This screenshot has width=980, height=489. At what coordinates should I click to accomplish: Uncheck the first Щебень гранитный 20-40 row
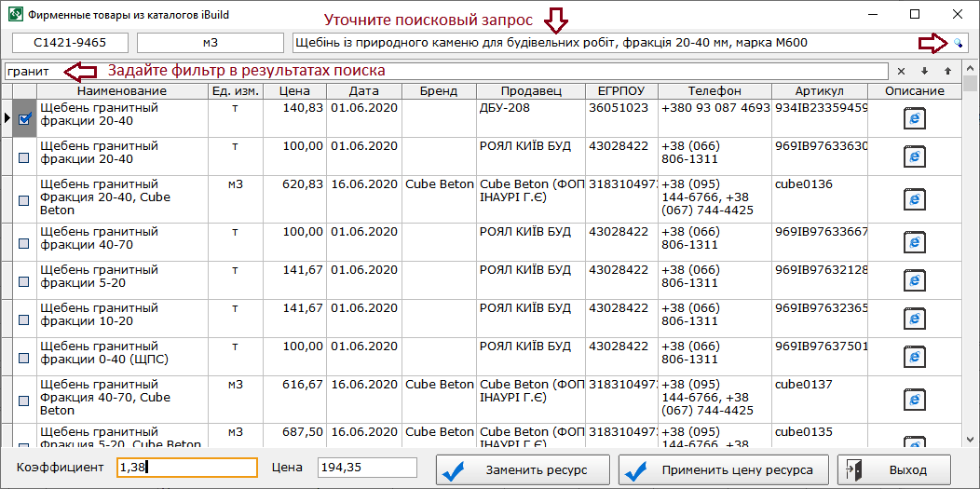coord(25,118)
